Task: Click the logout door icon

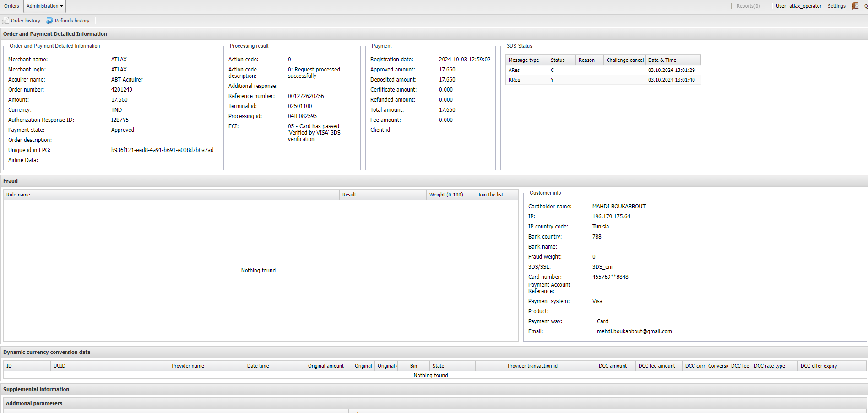Action: (854, 6)
